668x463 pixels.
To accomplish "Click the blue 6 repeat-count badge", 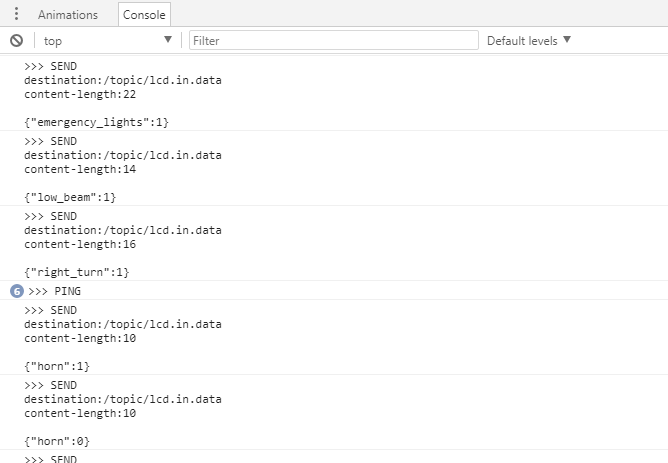I will tap(16, 291).
